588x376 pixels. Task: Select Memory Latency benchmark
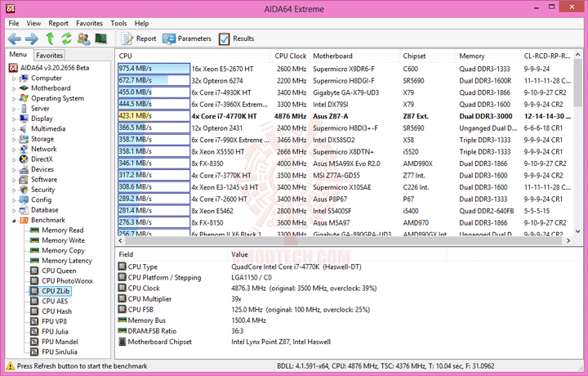pyautogui.click(x=67, y=261)
